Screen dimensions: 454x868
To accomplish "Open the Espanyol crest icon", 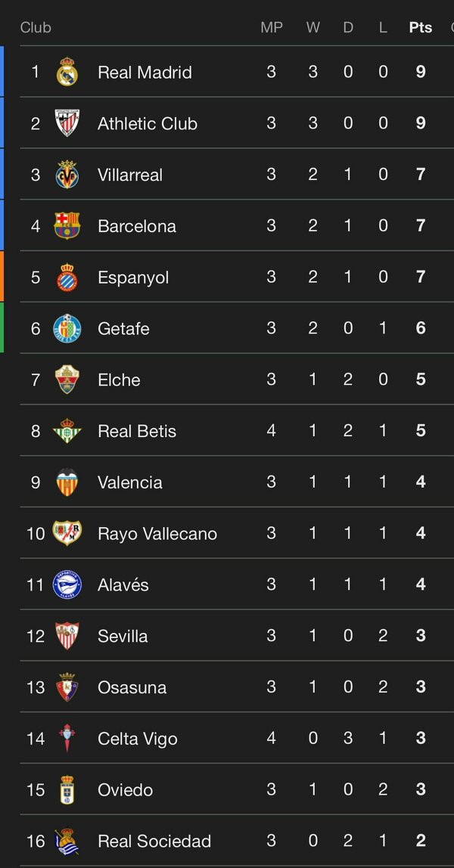I will 67,277.
